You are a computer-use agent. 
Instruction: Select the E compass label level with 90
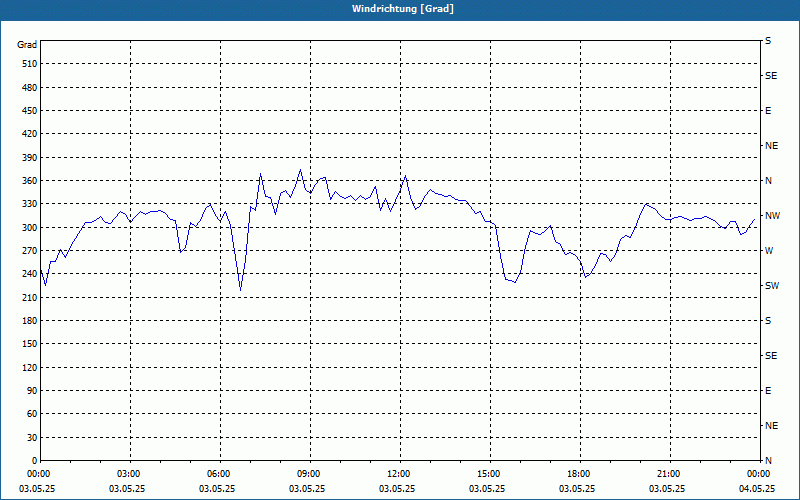tap(768, 391)
